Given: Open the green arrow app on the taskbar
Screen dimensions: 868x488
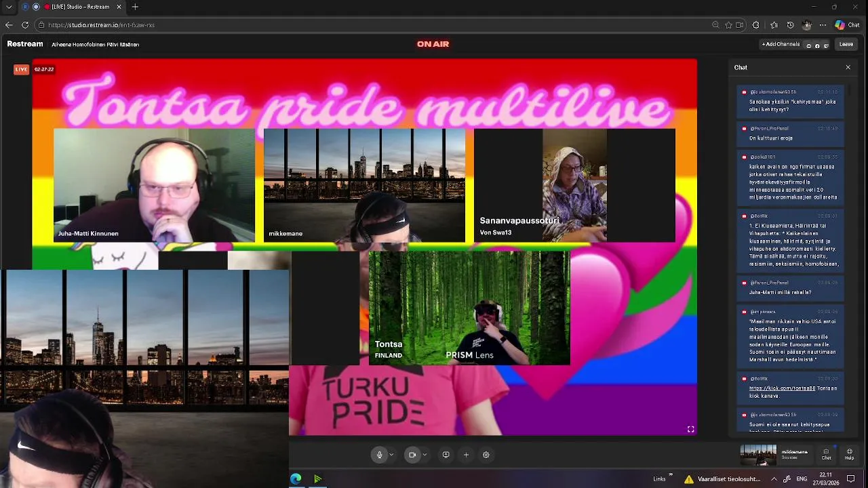Looking at the screenshot, I should (x=317, y=479).
